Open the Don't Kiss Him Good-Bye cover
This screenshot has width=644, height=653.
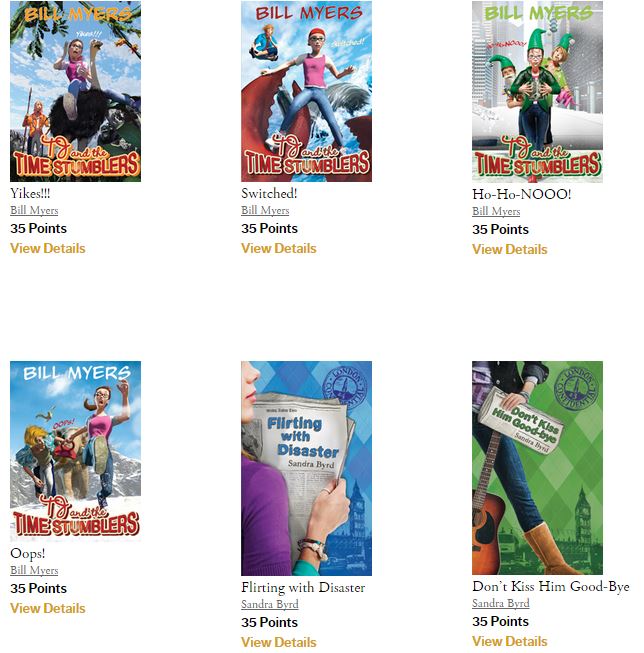[x=537, y=468]
